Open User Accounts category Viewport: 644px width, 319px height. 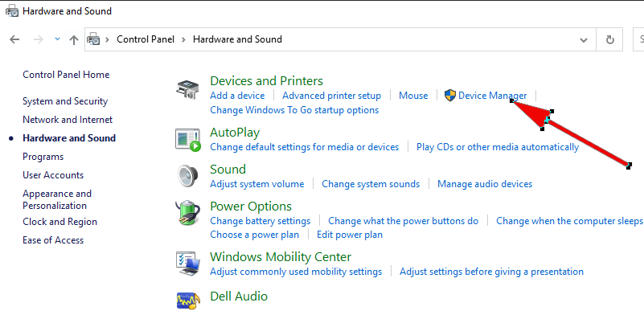(53, 175)
